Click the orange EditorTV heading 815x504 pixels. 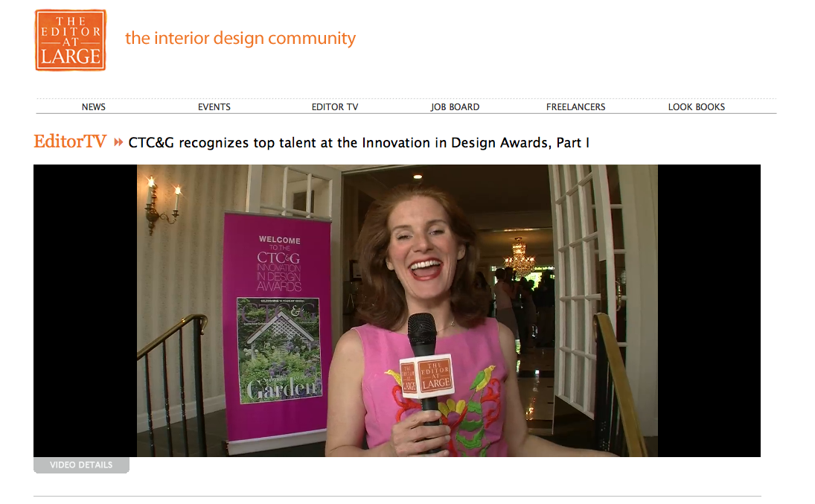70,142
